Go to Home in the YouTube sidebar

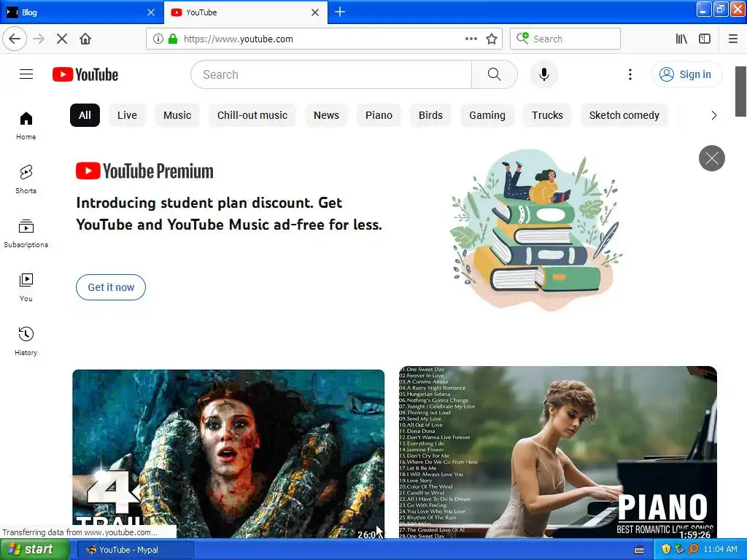pyautogui.click(x=26, y=125)
